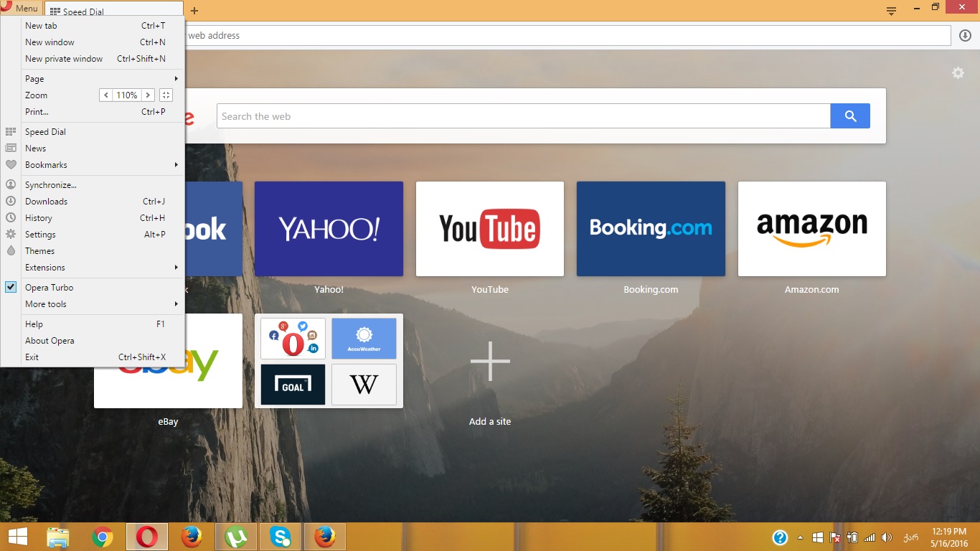This screenshot has width=980, height=551.
Task: Click the Opera taskbar icon
Action: (x=147, y=537)
